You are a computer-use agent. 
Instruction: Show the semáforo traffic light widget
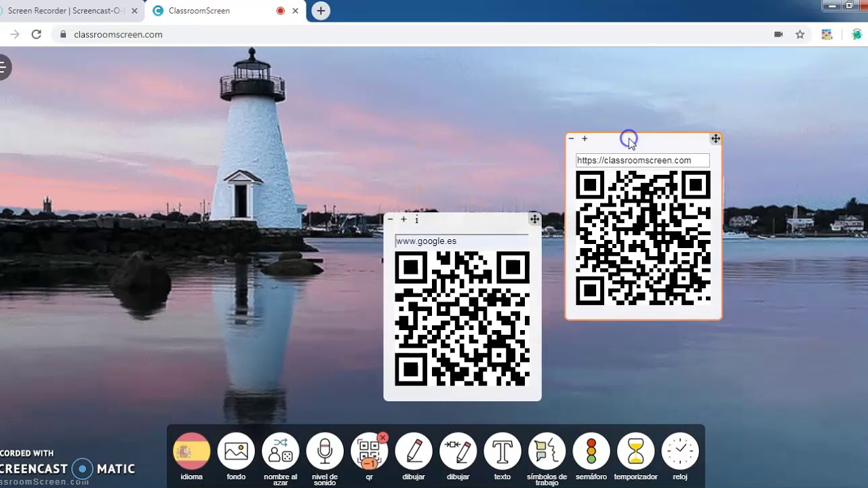point(591,451)
